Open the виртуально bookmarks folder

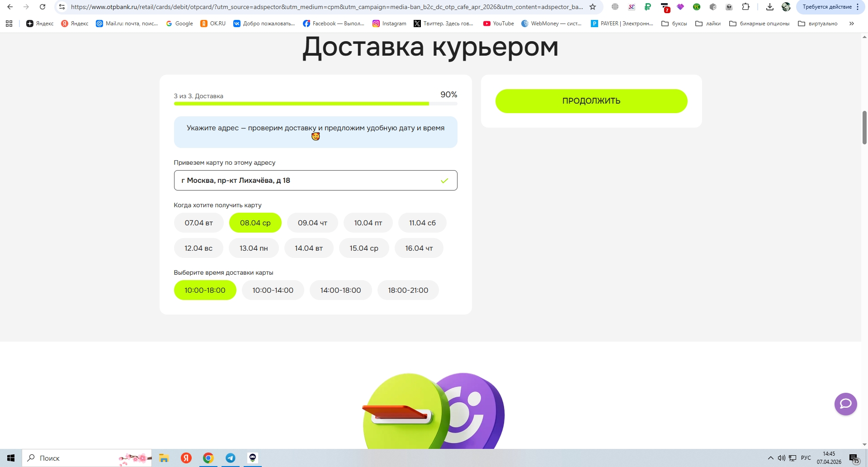817,24
